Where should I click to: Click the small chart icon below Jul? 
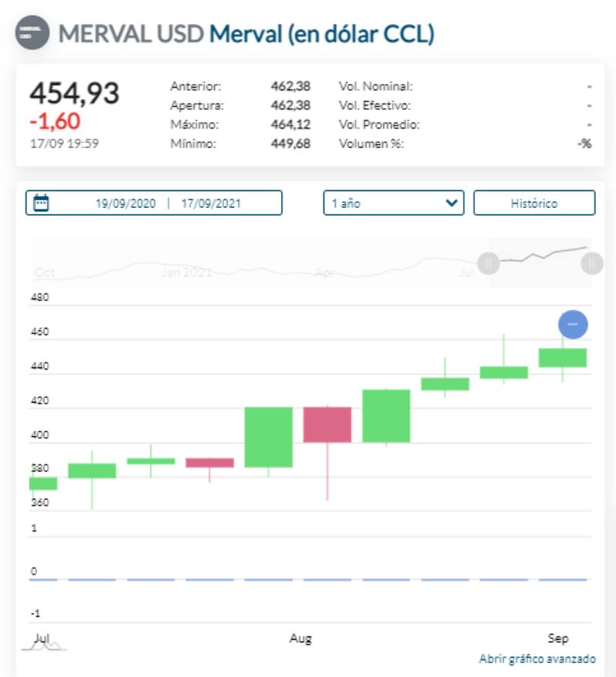click(44, 646)
